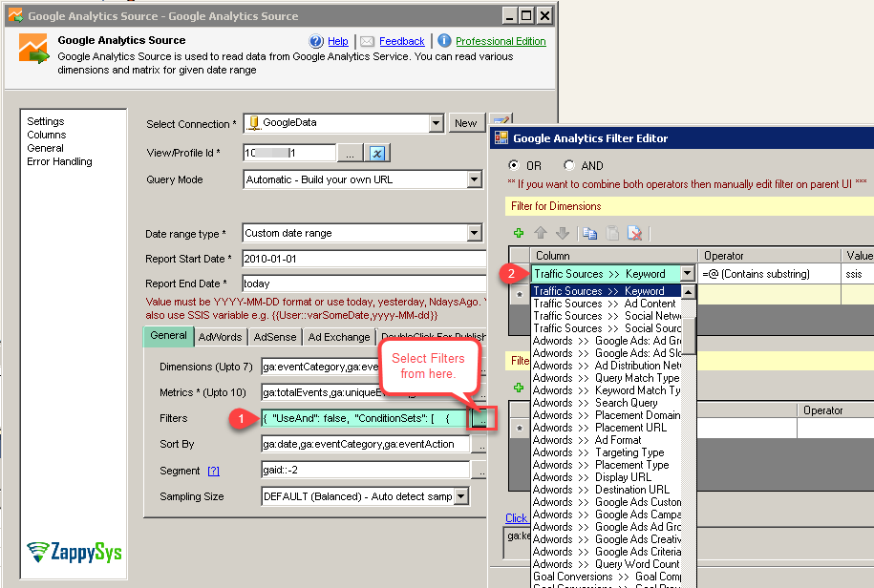Select the highlighted 'Traffic Sources >> Keyword' list option
The image size is (874, 588).
point(606,290)
